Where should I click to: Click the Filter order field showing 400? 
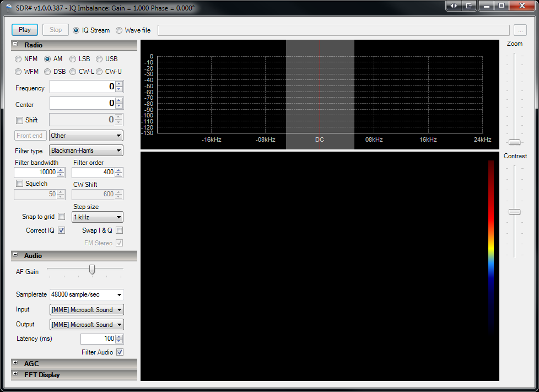[93, 172]
